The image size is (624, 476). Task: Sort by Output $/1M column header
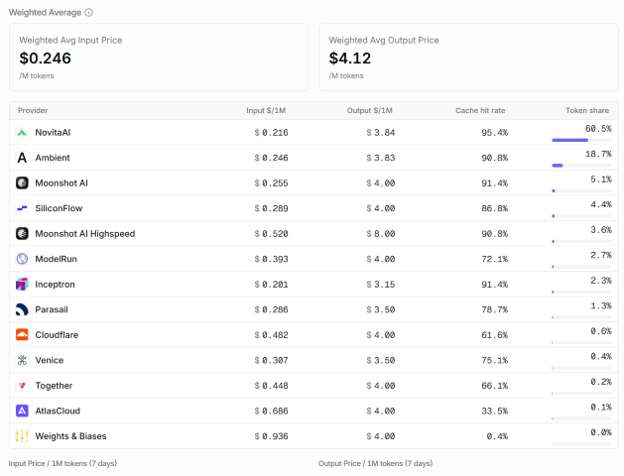pyautogui.click(x=369, y=110)
